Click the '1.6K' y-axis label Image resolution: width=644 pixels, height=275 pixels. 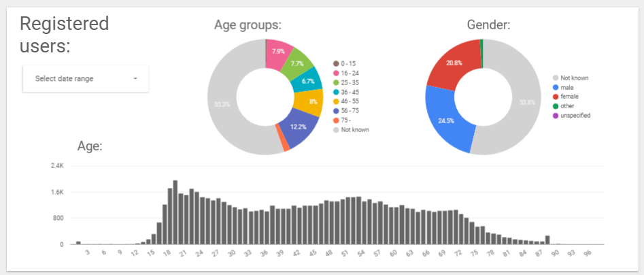pyautogui.click(x=57, y=192)
